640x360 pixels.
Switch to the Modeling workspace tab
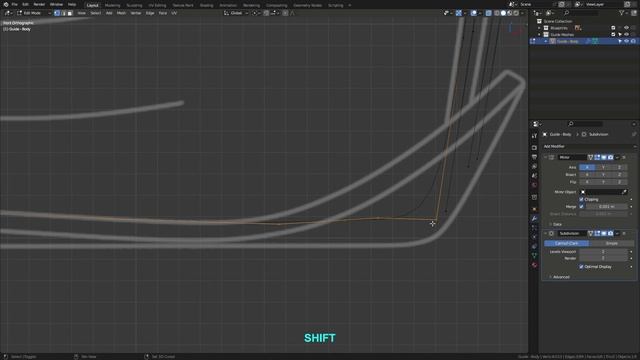point(112,5)
